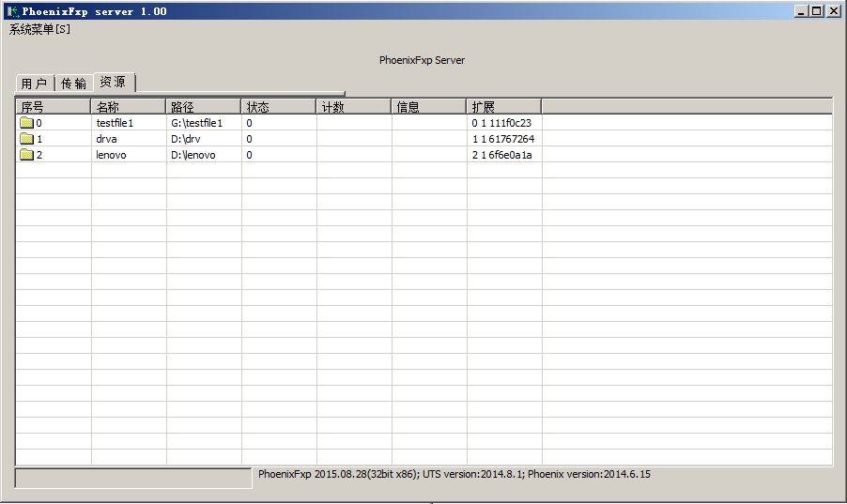Click the status value 0 in drva row
The width and height of the screenshot is (847, 504).
(x=249, y=139)
